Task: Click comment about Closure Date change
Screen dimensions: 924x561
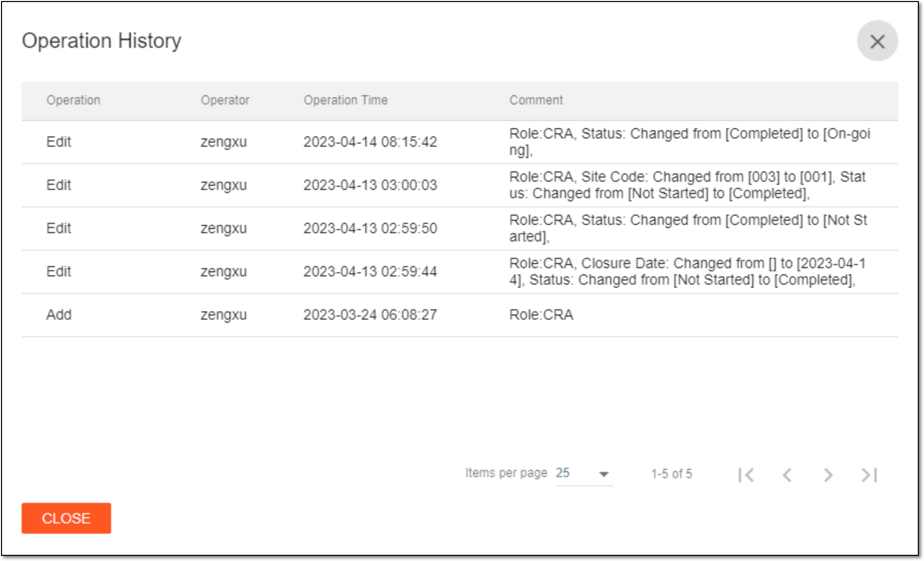Action: pyautogui.click(x=687, y=271)
